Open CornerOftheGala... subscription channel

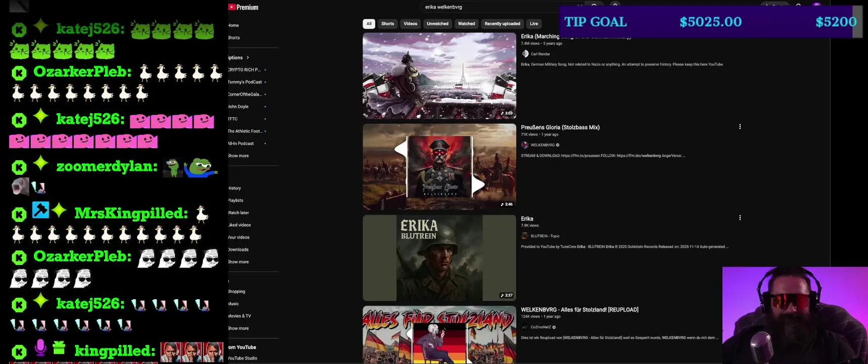point(245,95)
